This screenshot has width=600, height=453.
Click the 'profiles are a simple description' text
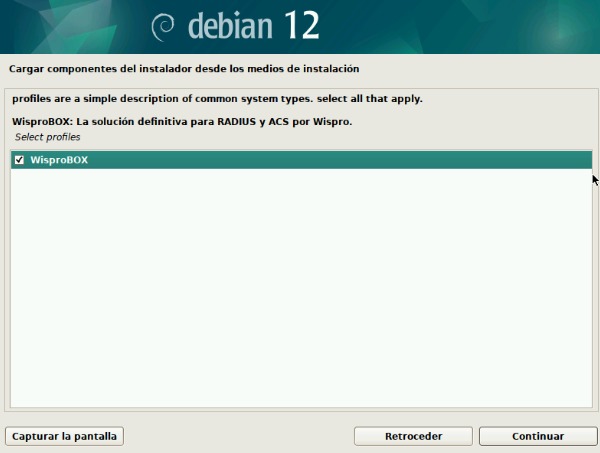point(217,99)
